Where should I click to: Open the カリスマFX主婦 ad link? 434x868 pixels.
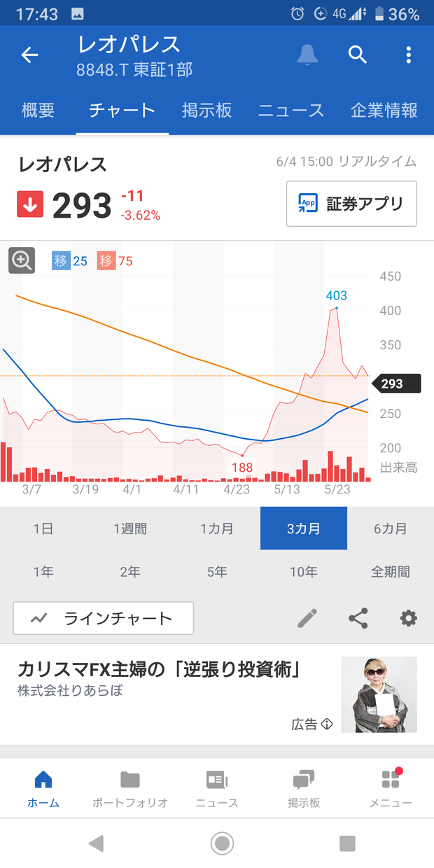pos(160,670)
